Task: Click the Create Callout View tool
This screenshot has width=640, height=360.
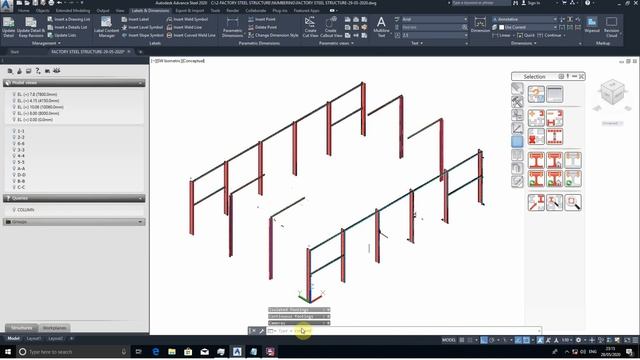Action: point(331,27)
